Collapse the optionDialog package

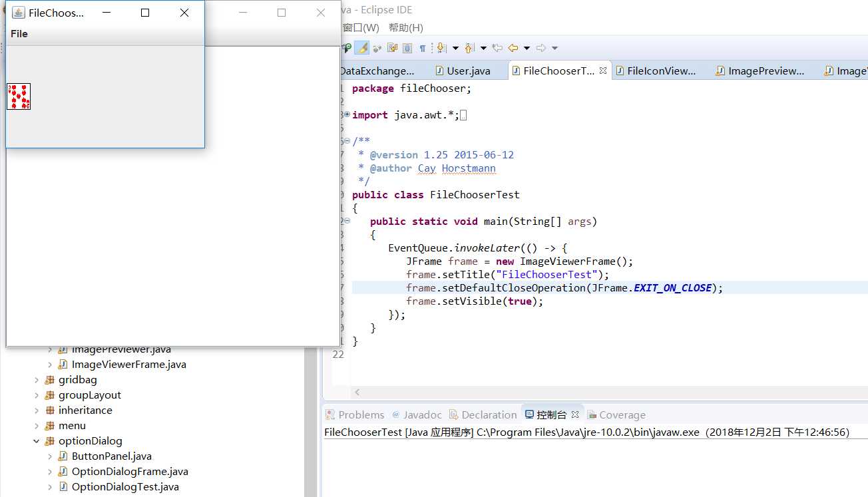point(37,441)
